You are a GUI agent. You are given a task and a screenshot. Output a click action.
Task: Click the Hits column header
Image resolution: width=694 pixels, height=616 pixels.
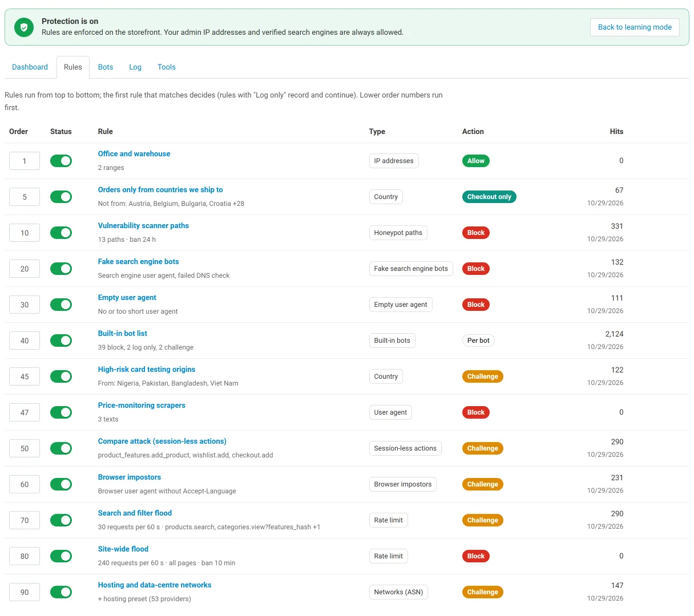click(x=616, y=132)
